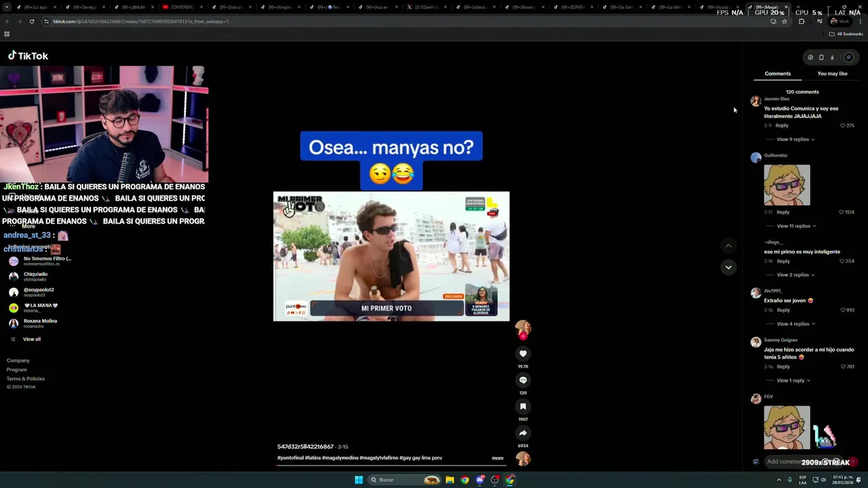Share the video using the arrow icon

(x=523, y=432)
